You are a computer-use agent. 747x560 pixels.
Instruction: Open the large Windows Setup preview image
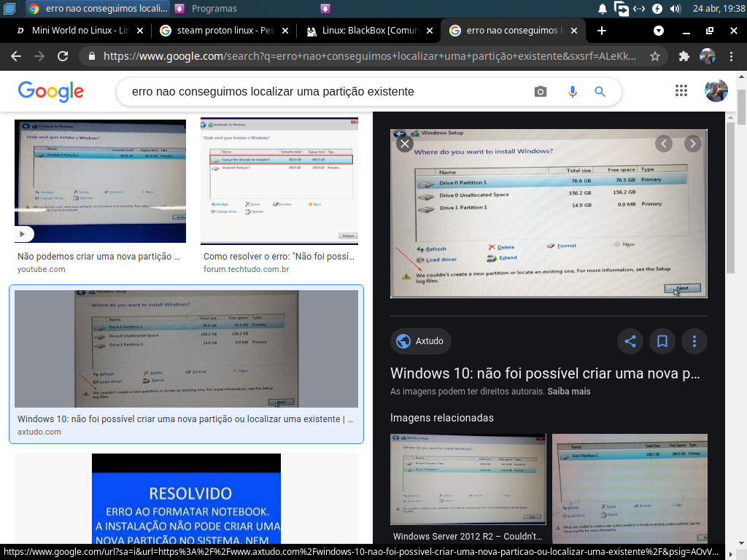tap(549, 214)
